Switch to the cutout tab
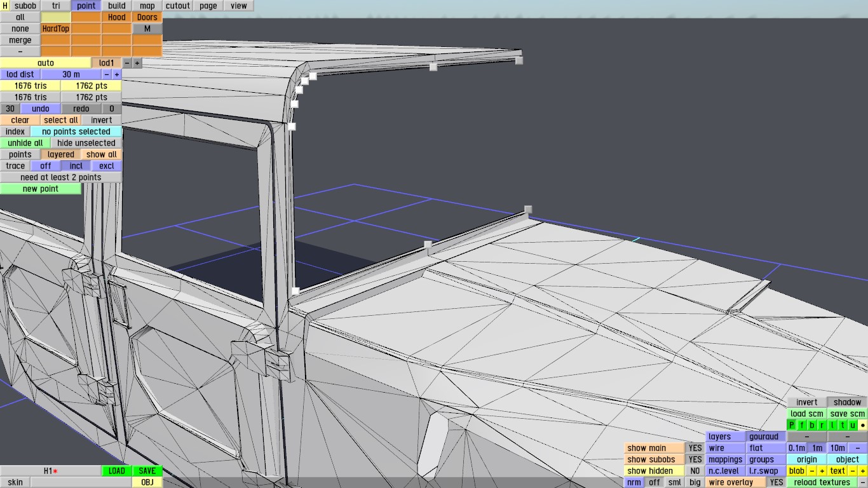The width and height of the screenshot is (868, 488). point(178,6)
